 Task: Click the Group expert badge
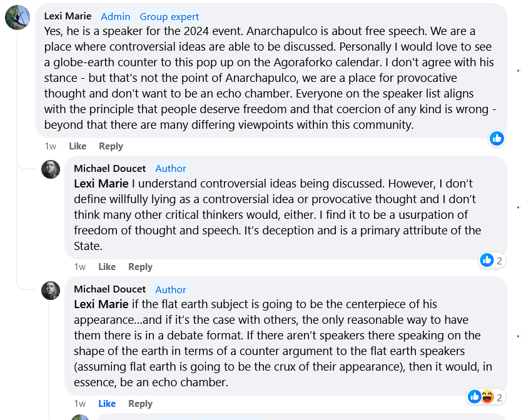tap(169, 17)
